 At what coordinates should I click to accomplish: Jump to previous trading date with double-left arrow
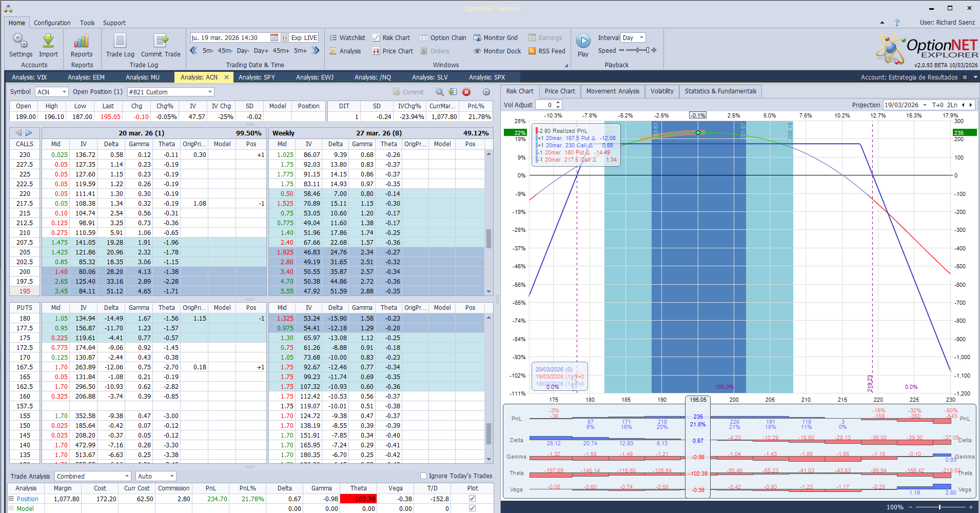(194, 50)
